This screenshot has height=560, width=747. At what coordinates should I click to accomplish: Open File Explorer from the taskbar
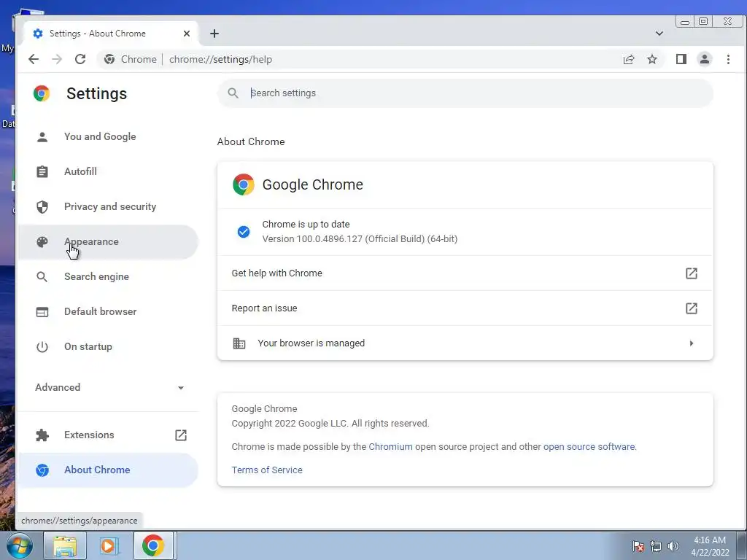point(65,545)
